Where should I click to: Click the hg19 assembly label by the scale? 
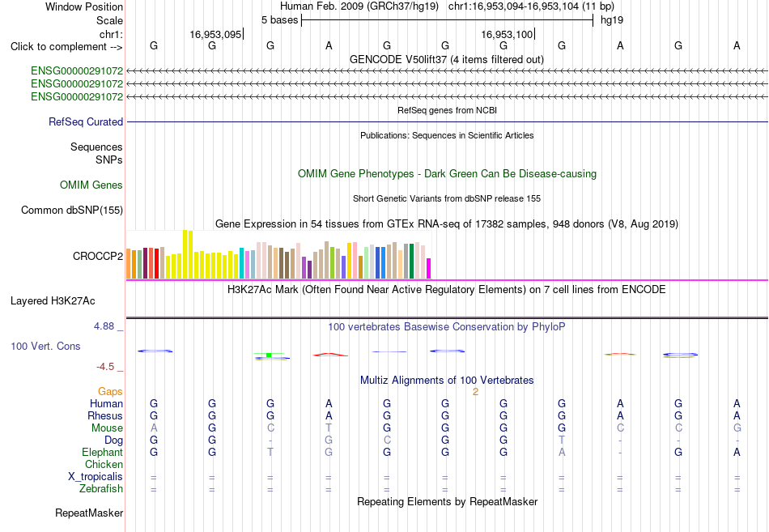[612, 20]
